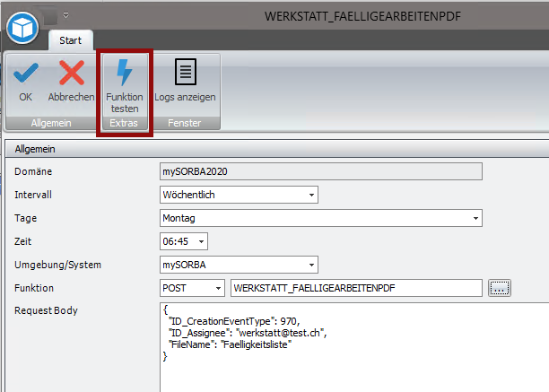The height and width of the screenshot is (392, 549).
Task: Click the Allgemein section header
Action: tap(277, 149)
